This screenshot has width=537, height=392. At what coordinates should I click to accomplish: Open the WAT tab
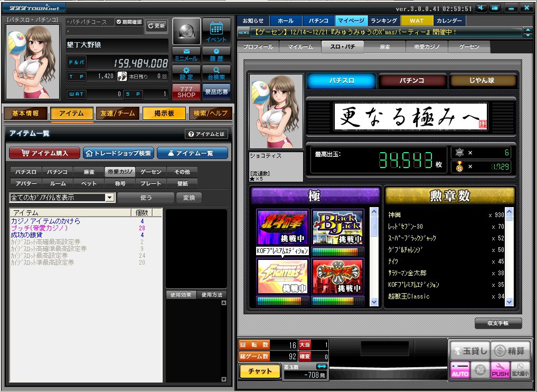(x=417, y=21)
